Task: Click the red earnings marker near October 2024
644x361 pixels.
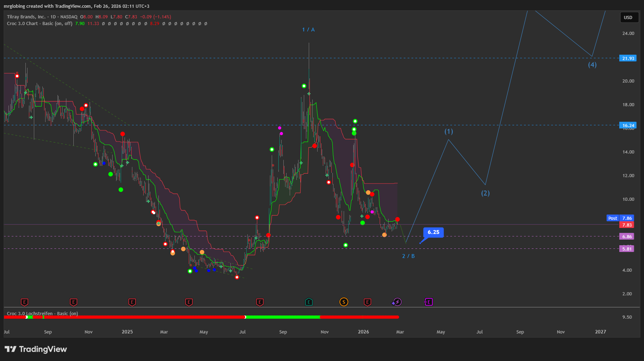Action: click(73, 302)
